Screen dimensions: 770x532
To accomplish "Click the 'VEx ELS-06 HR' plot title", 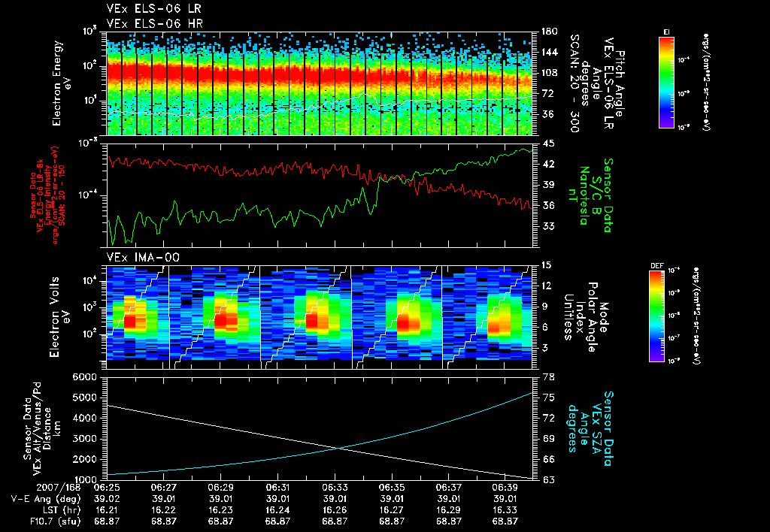I will click(x=154, y=23).
